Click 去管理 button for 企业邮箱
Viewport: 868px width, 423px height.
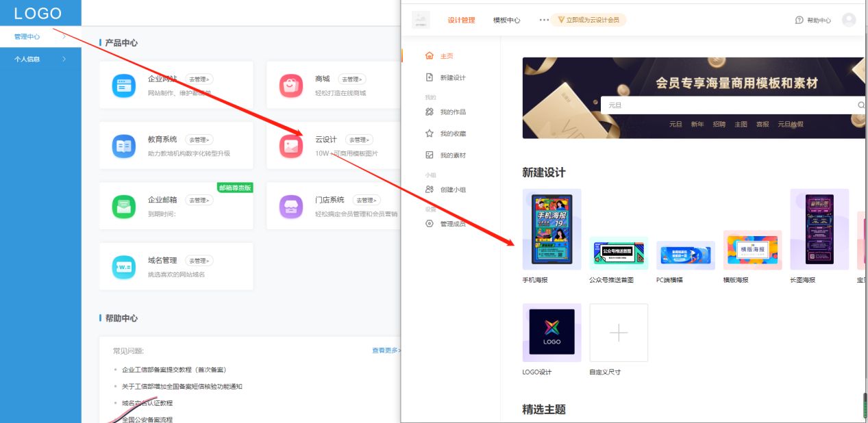[x=199, y=200]
